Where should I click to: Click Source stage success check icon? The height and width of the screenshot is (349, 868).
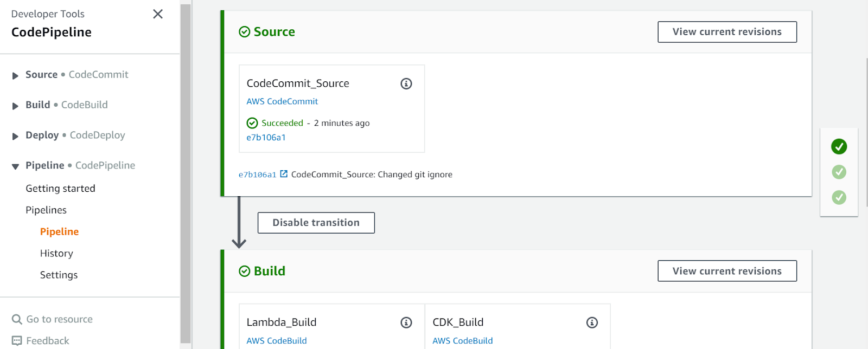tap(245, 32)
